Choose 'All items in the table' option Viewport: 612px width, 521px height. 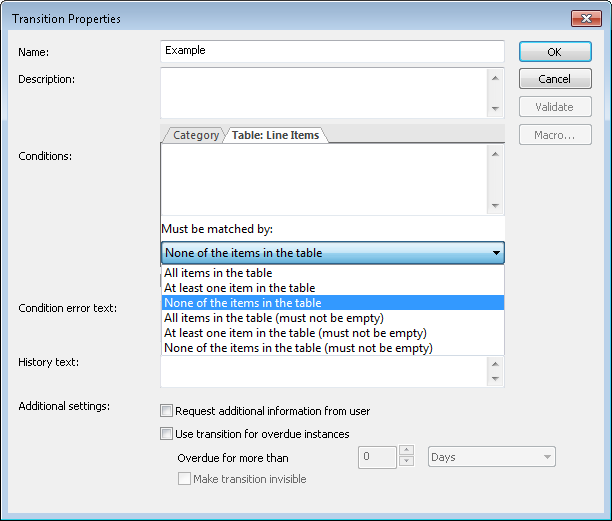click(x=218, y=272)
